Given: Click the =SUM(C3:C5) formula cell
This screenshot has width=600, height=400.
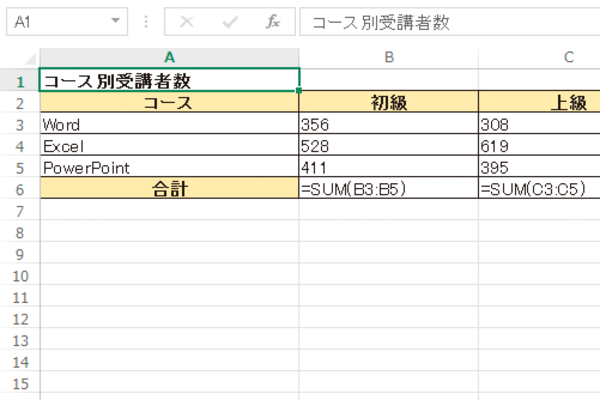Looking at the screenshot, I should coord(539,189).
